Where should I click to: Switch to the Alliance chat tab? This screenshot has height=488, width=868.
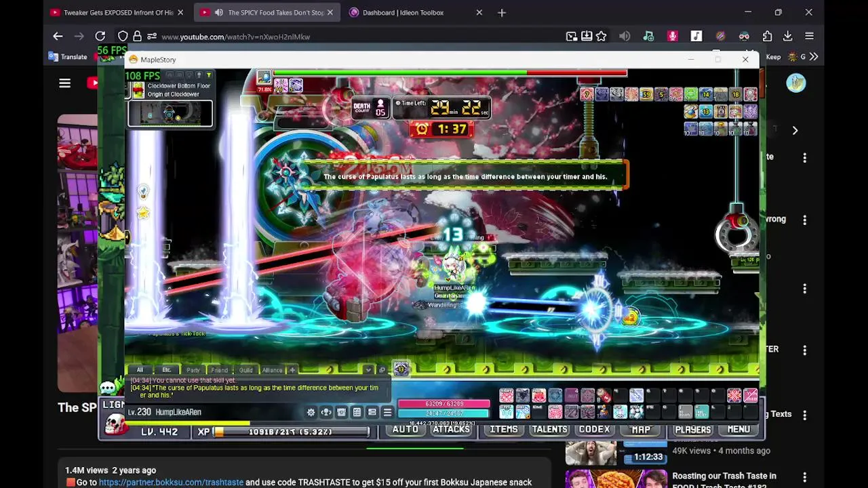tap(273, 370)
